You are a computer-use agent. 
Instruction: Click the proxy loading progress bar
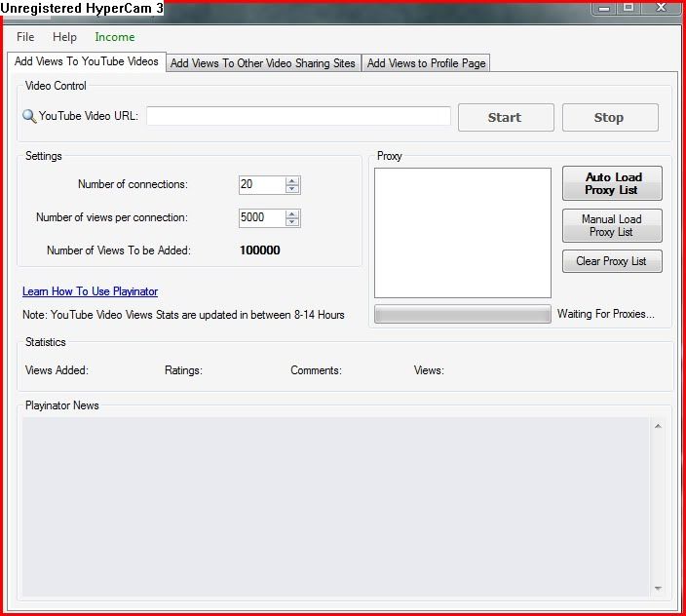click(463, 314)
